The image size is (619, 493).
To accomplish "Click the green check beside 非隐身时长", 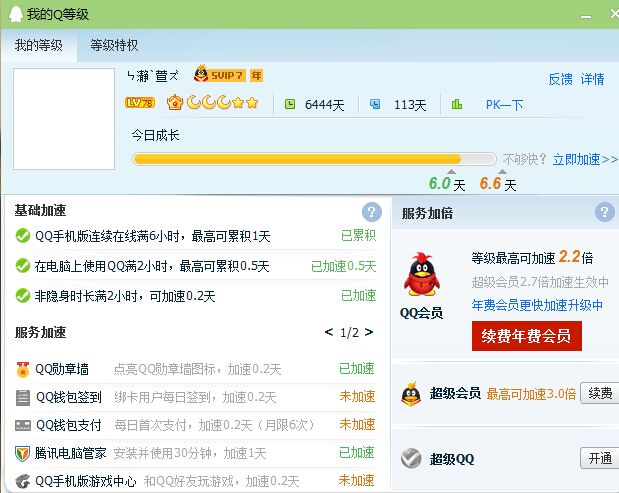I will tap(23, 295).
